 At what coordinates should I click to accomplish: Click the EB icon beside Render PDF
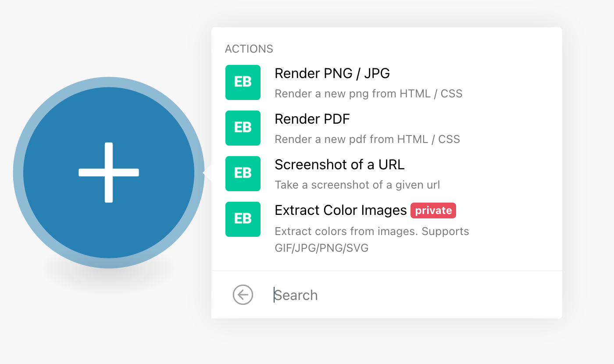(x=243, y=128)
